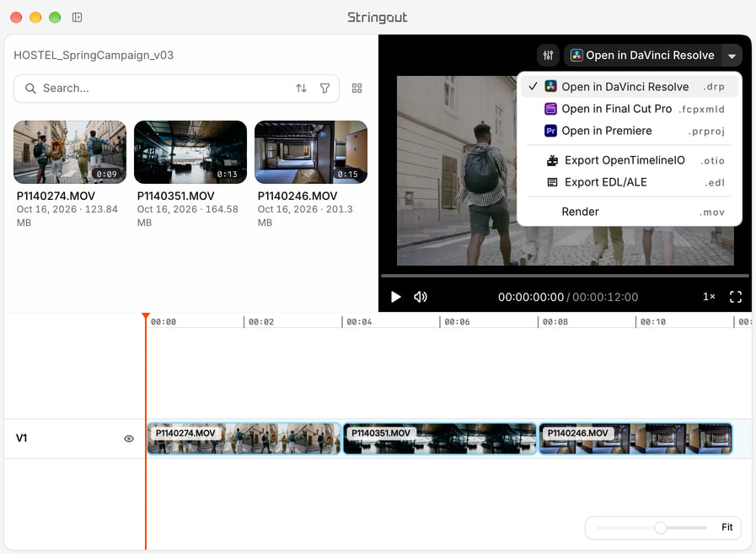Choose Render .mov option

click(x=630, y=212)
